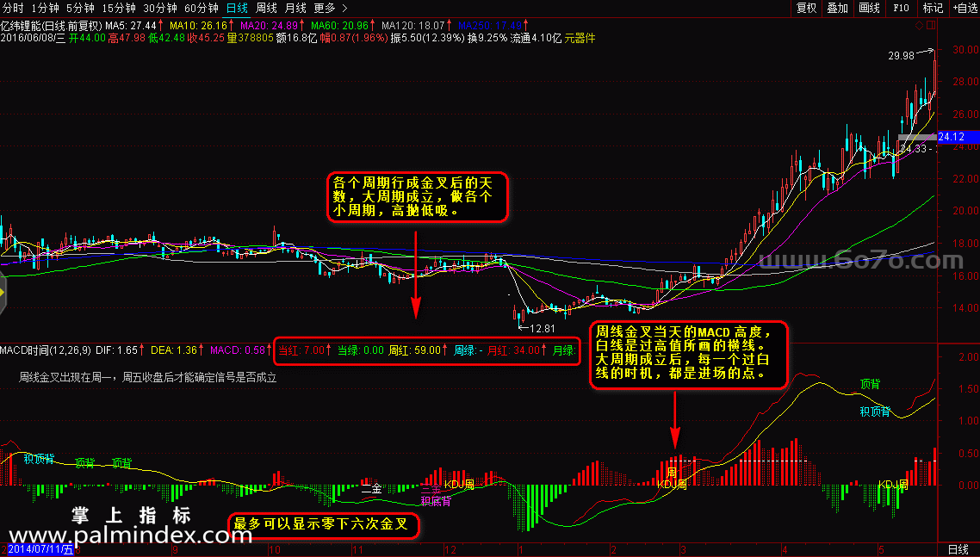The width and height of the screenshot is (980, 557).
Task: Click the MA120: 18.07 label
Action: click(413, 26)
